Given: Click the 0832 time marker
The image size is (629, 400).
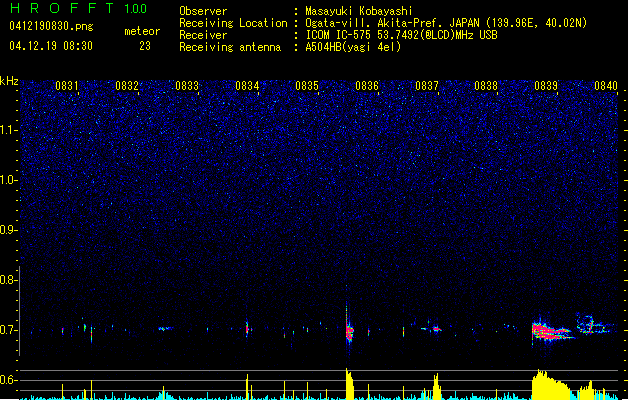Looking at the screenshot, I should tap(127, 86).
